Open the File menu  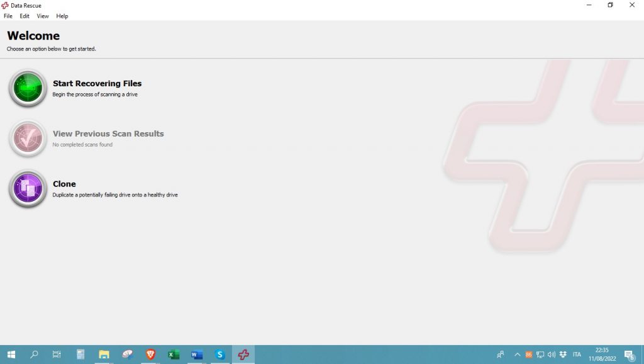pyautogui.click(x=8, y=16)
